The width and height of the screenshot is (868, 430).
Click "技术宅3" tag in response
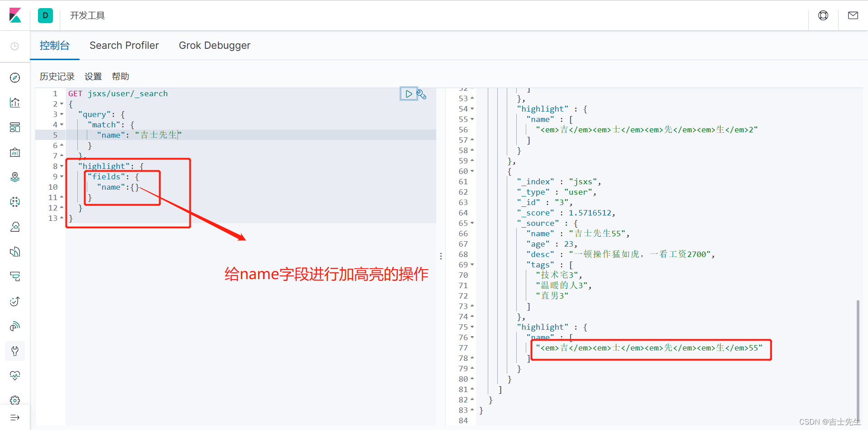point(559,275)
